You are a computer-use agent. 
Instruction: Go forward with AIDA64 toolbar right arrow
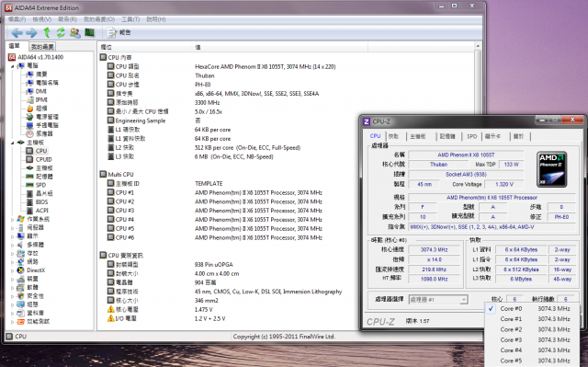coord(31,33)
